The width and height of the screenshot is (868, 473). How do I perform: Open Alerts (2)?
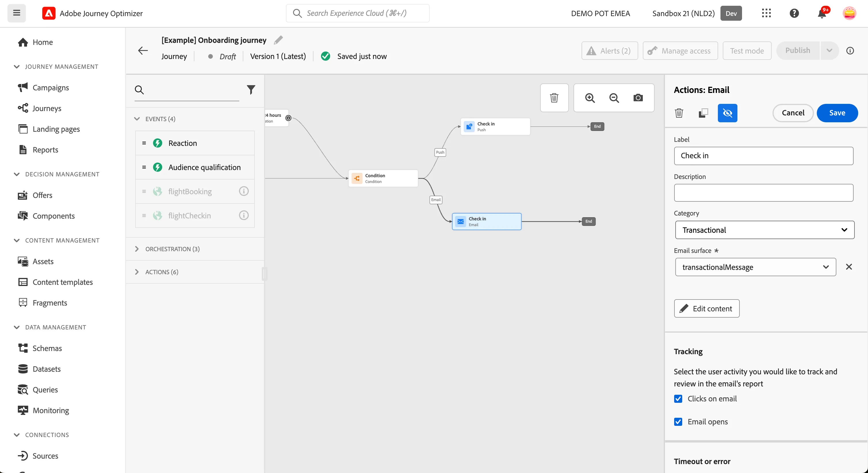pos(609,51)
